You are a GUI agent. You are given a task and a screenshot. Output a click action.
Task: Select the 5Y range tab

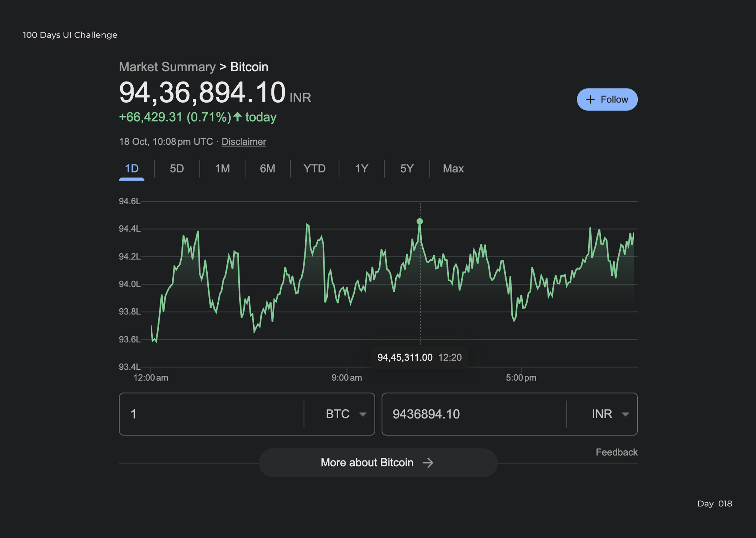click(407, 169)
